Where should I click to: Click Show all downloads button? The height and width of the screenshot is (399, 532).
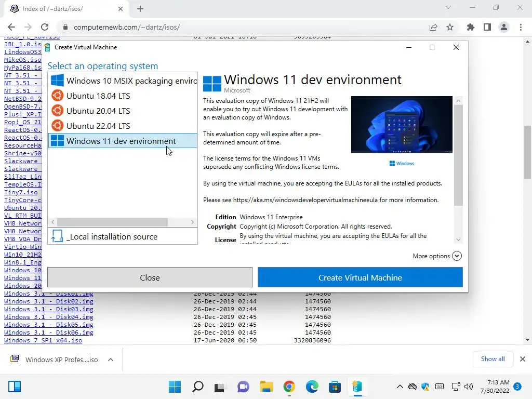493,359
